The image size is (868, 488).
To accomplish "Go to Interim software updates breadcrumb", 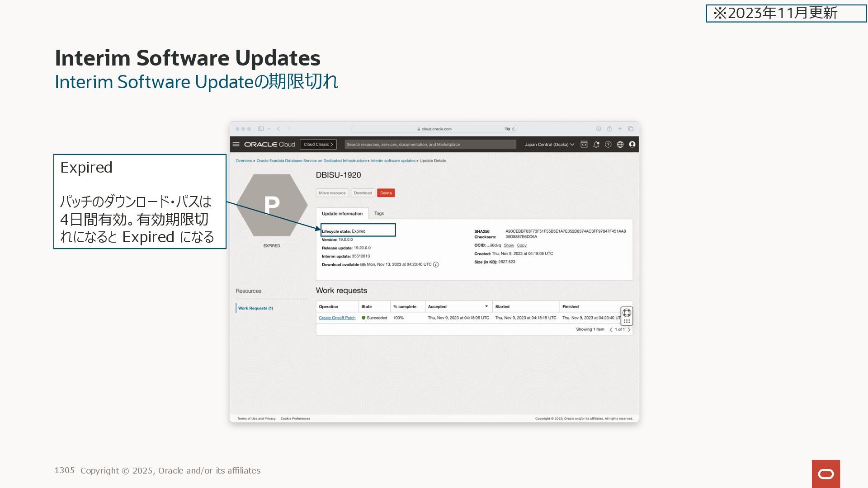I will coord(392,161).
